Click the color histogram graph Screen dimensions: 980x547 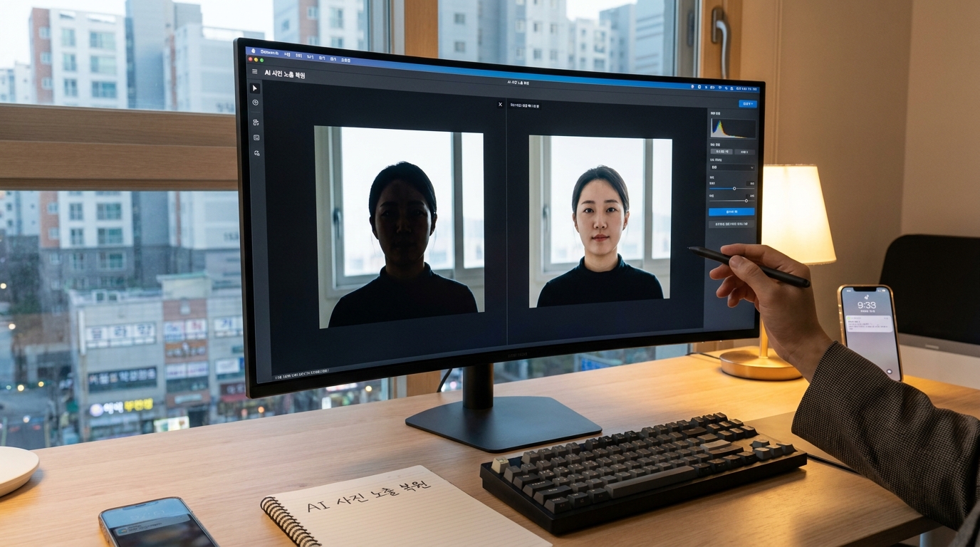(x=733, y=128)
